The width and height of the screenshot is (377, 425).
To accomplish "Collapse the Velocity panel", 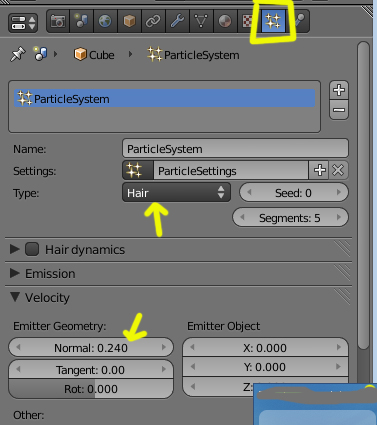I will [x=15, y=297].
